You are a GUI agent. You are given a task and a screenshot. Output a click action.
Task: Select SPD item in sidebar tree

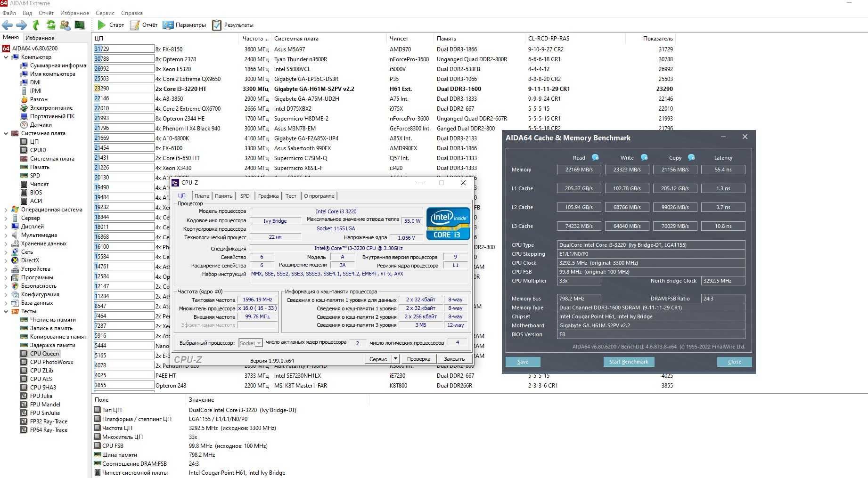pyautogui.click(x=35, y=176)
